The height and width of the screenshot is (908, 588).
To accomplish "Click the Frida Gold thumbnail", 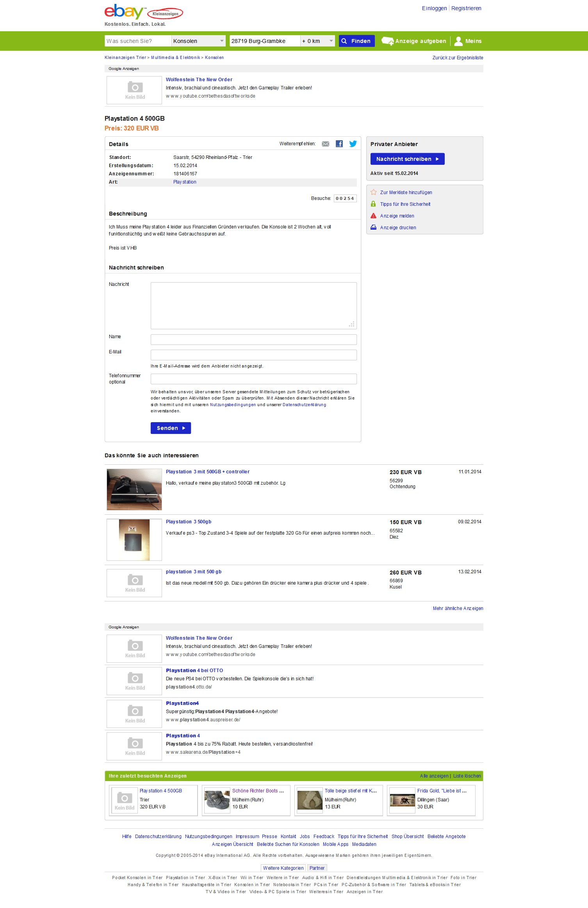I will pos(403,801).
